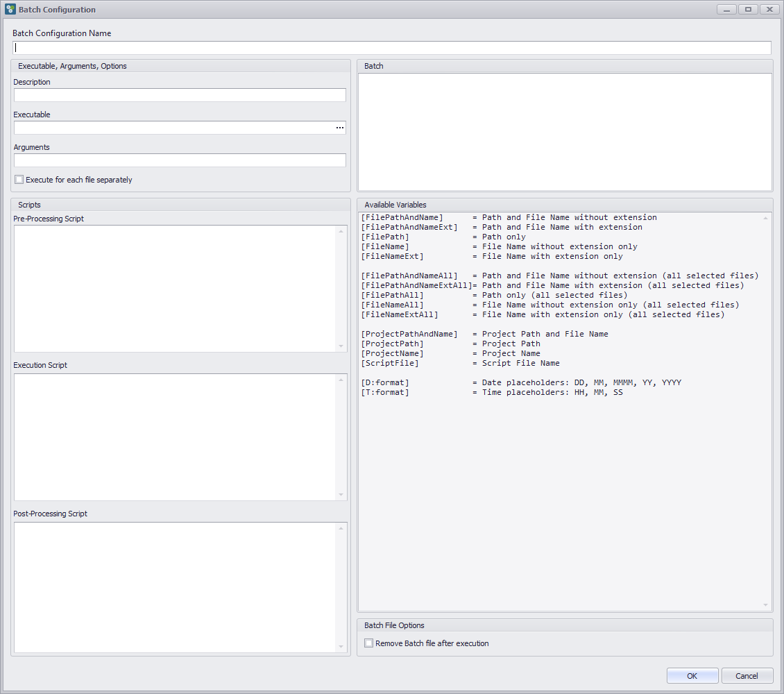
Task: Enable Execute for each file separately
Action: (19, 180)
